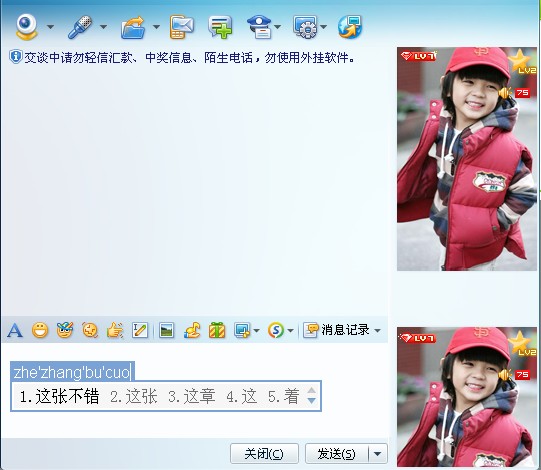Click the speaker 75 badge on top avatar
541x470 pixels.
[x=514, y=93]
